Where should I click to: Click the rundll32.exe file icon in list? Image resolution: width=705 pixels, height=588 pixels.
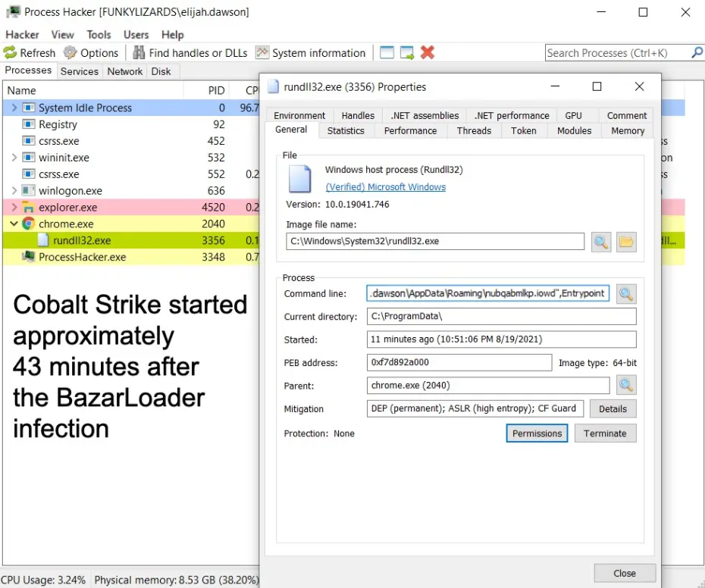[42, 240]
